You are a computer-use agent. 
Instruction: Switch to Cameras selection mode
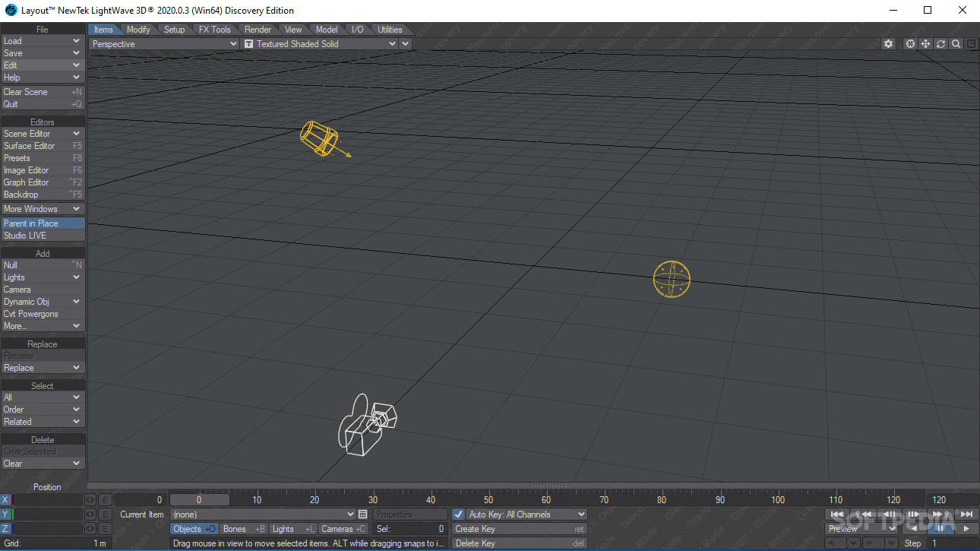click(343, 529)
